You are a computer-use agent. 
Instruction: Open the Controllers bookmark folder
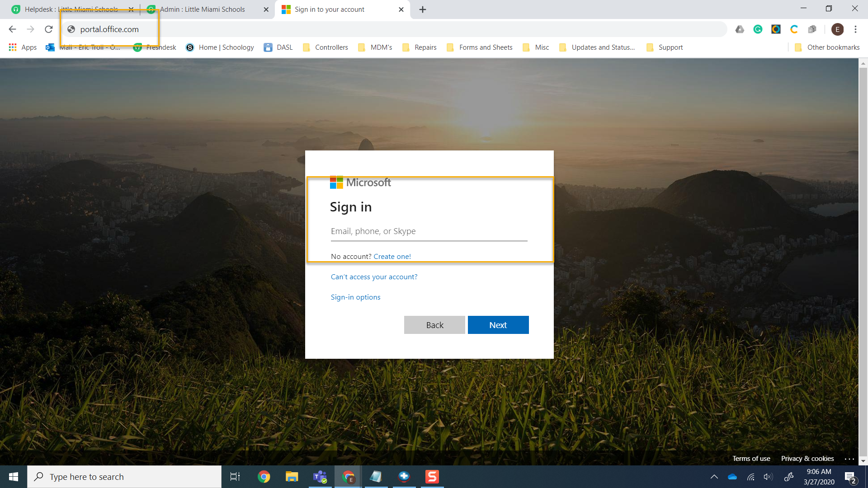pyautogui.click(x=325, y=47)
